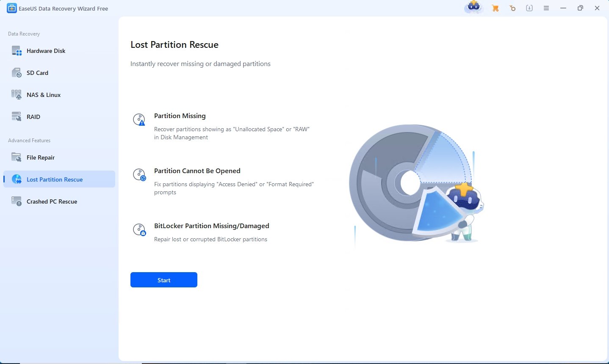The height and width of the screenshot is (364, 609).
Task: Click the BitLocker Partition Missing/Damaged heading
Action: coord(211,226)
